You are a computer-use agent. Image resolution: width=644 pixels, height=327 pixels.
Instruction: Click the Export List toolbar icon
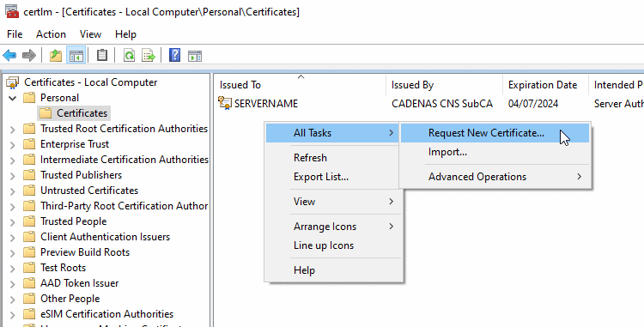[x=149, y=56]
